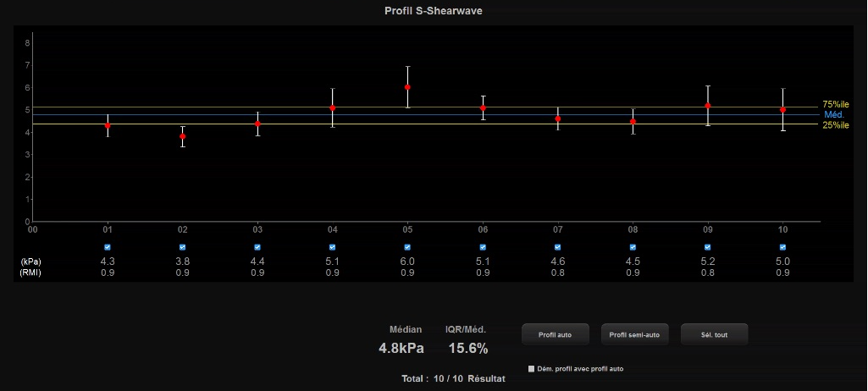This screenshot has height=391, width=868.
Task: Click the 75%ile line label
Action: click(x=835, y=104)
